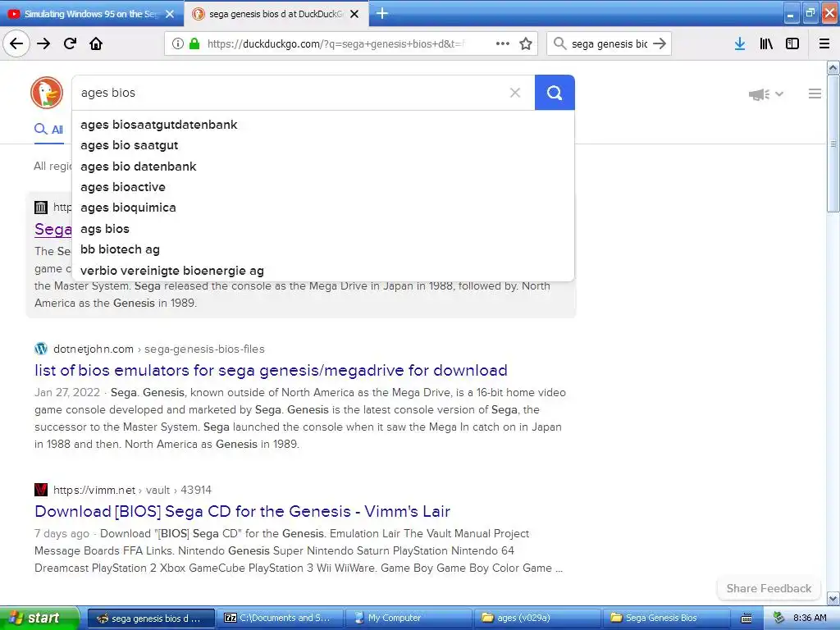Go back to the previous page
This screenshot has width=840, height=630.
(16, 43)
